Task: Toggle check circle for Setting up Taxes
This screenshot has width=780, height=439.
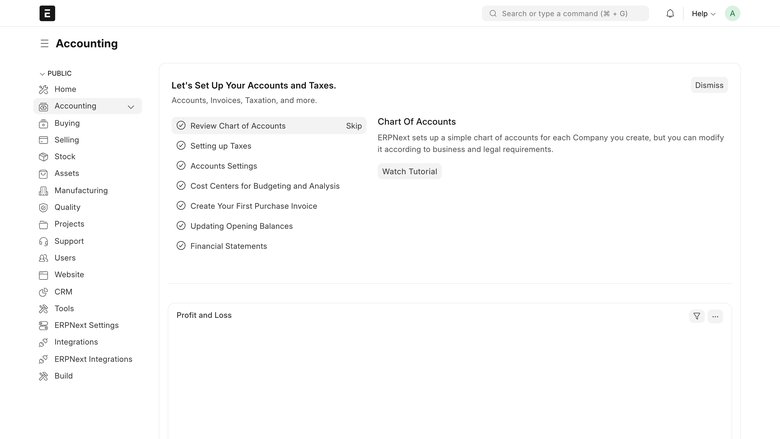Action: (181, 146)
